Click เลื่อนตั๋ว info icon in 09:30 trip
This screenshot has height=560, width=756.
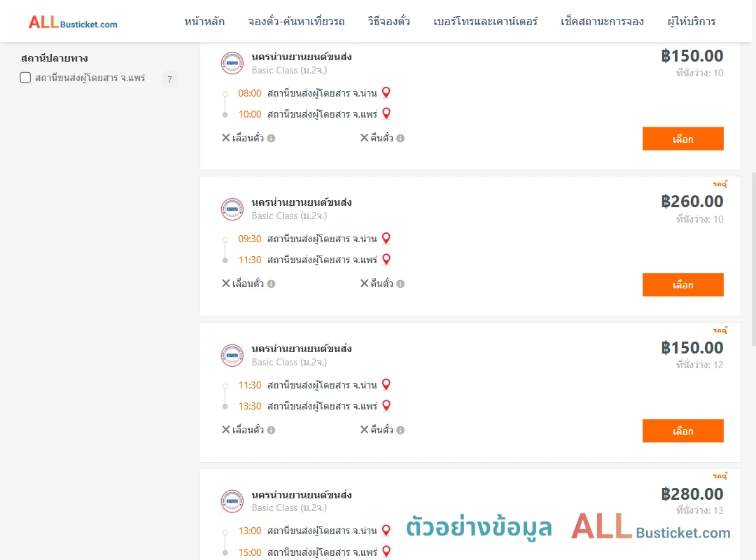pos(272,284)
